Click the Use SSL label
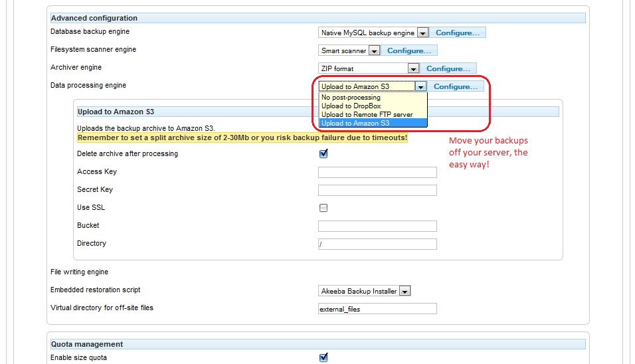Screen dimensions: 635x364 click(x=91, y=207)
